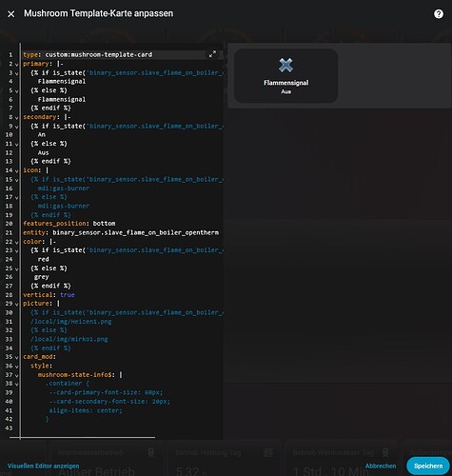Click line number 21 in gutter
The image size is (452, 476).
(x=9, y=232)
